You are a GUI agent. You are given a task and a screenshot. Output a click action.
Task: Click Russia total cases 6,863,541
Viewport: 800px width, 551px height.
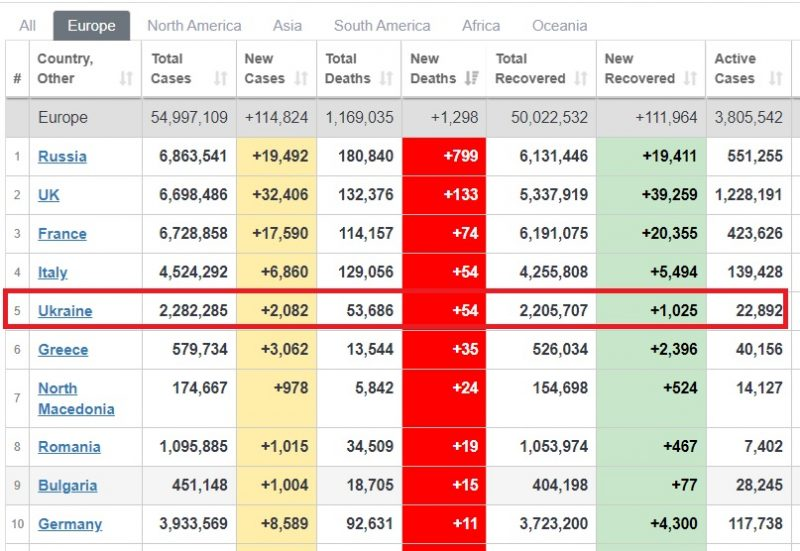point(193,156)
